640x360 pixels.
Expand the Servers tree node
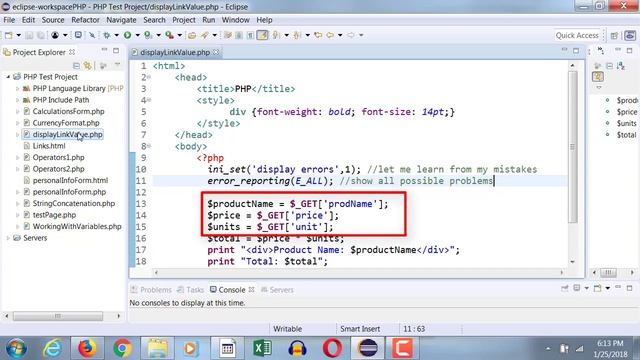(8, 238)
